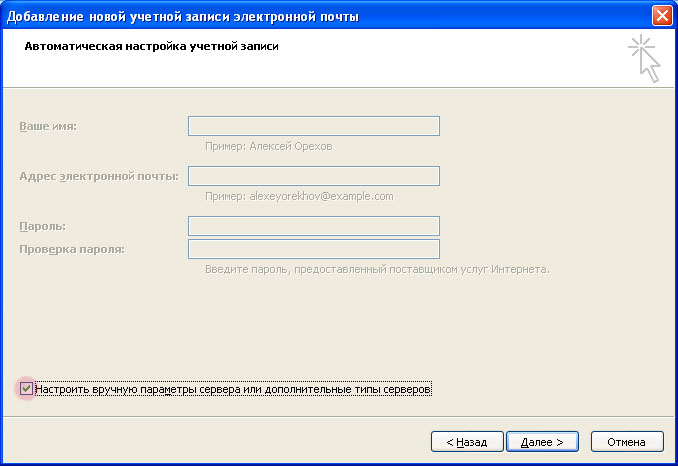Click the wizard cursor icon in header
The height and width of the screenshot is (466, 678).
645,58
